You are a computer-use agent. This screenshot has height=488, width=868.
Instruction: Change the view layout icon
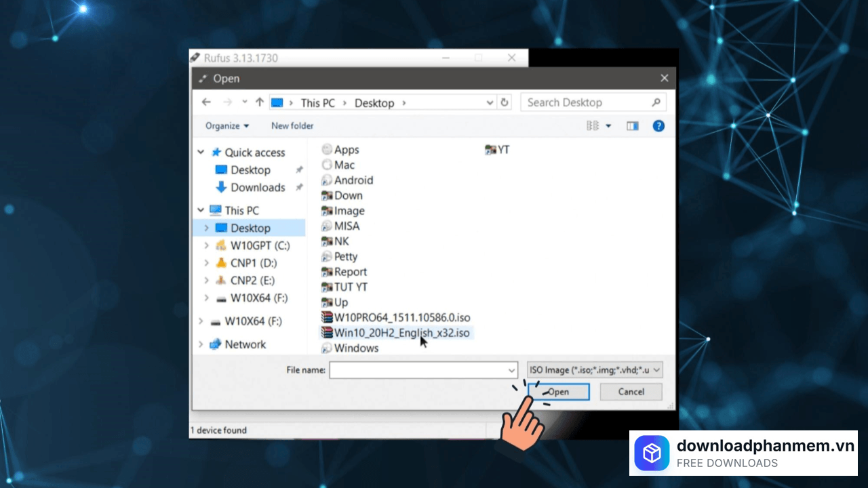593,126
